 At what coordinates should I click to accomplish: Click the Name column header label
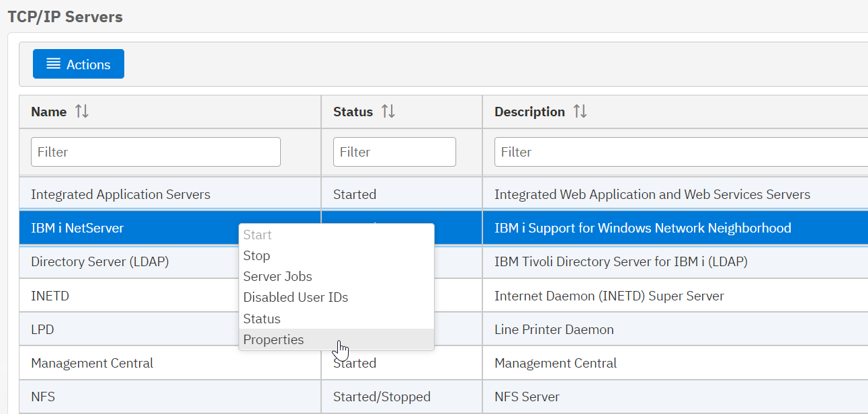coord(49,112)
